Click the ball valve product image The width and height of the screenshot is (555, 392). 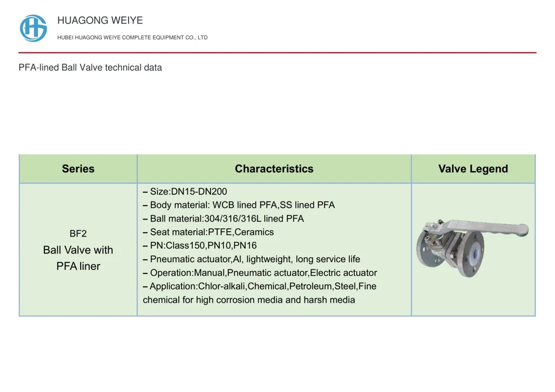point(472,247)
